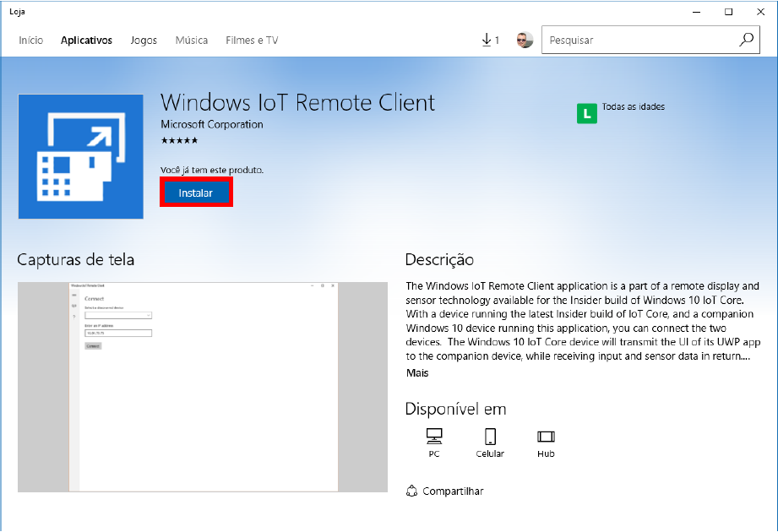The height and width of the screenshot is (532, 778).
Task: Click the Instalar button
Action: pos(196,193)
